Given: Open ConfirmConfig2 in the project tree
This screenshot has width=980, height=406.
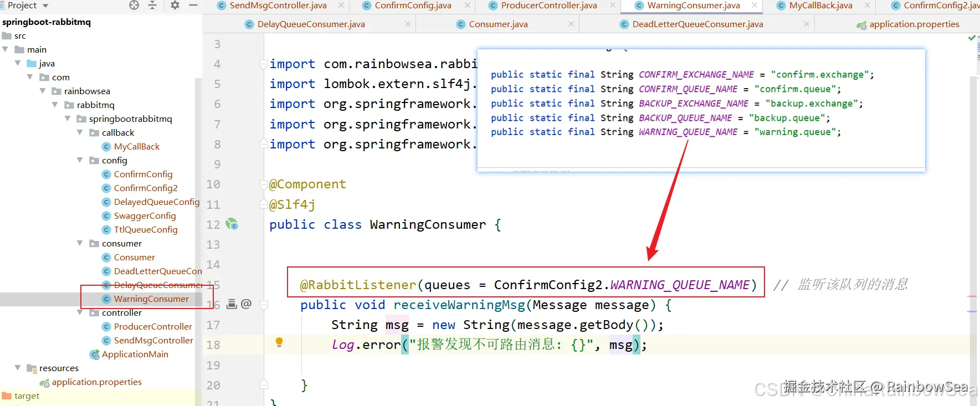Looking at the screenshot, I should click(146, 188).
